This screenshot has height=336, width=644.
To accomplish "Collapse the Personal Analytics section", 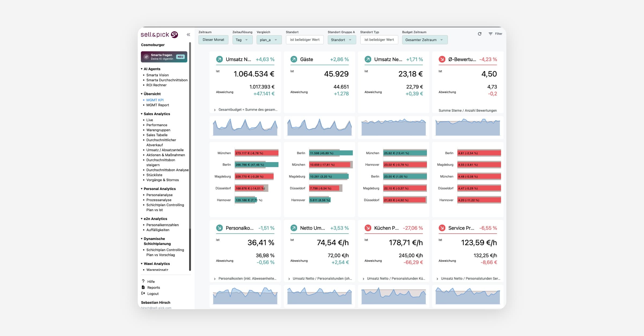I will pos(142,189).
